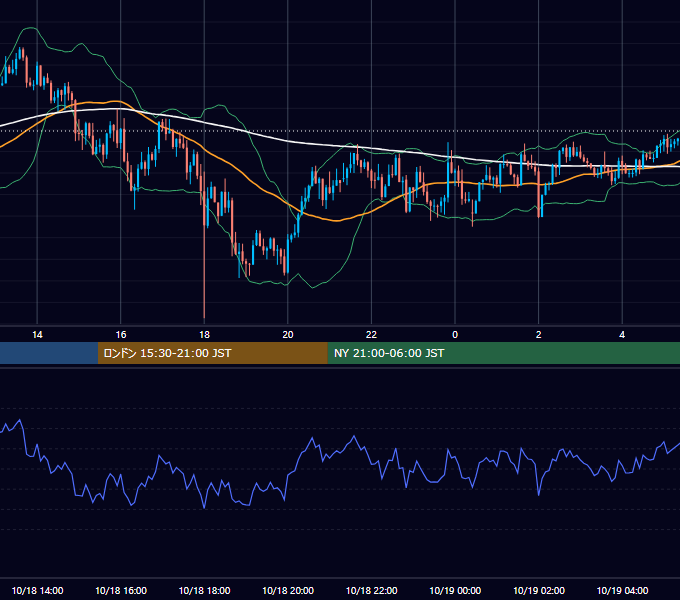Click the 10/18 16:00 date label
The height and width of the screenshot is (600, 680).
tap(121, 590)
